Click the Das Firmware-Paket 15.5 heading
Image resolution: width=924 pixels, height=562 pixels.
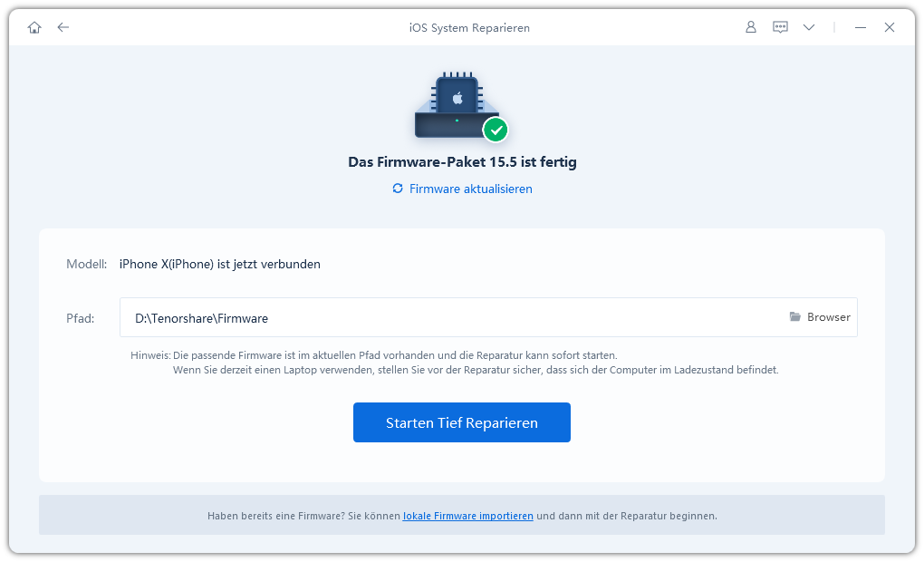[462, 162]
